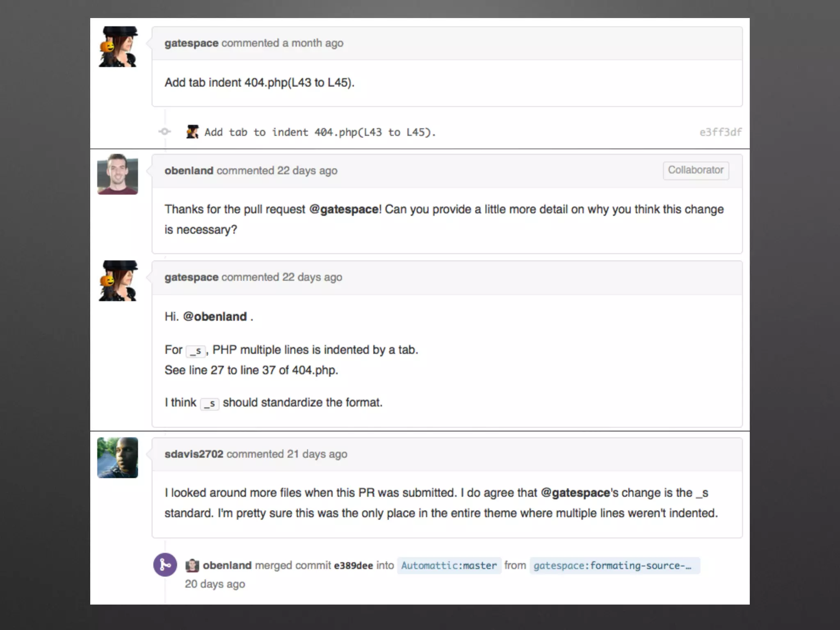Open gatespace's avatar on first comment
840x630 pixels.
click(x=118, y=47)
